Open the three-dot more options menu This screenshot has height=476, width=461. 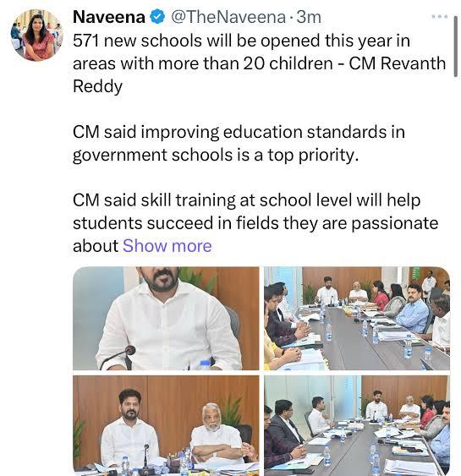click(x=440, y=17)
